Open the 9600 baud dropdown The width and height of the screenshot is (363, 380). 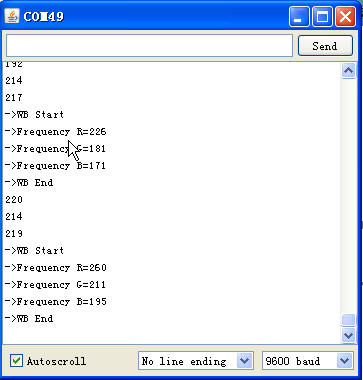pyautogui.click(x=308, y=361)
